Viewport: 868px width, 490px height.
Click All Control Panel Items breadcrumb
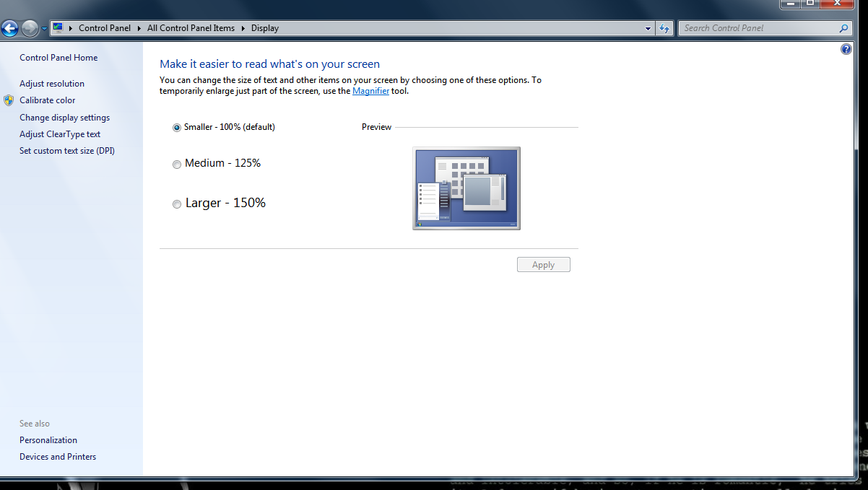191,28
